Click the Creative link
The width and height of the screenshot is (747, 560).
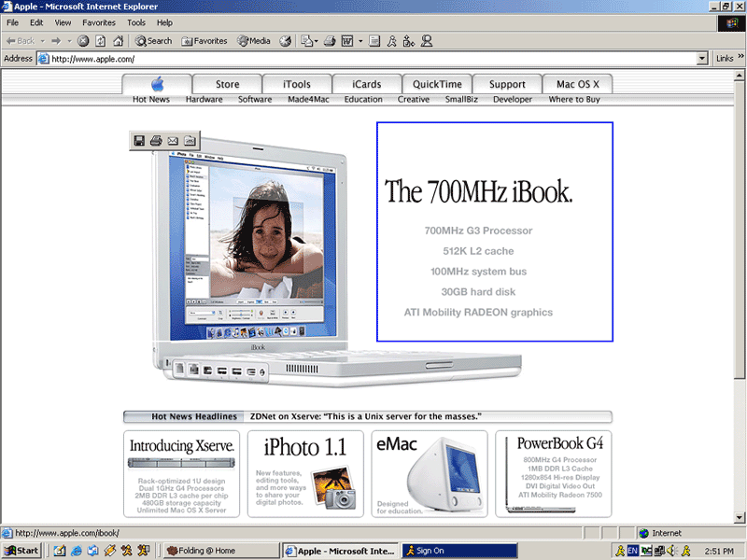click(414, 100)
